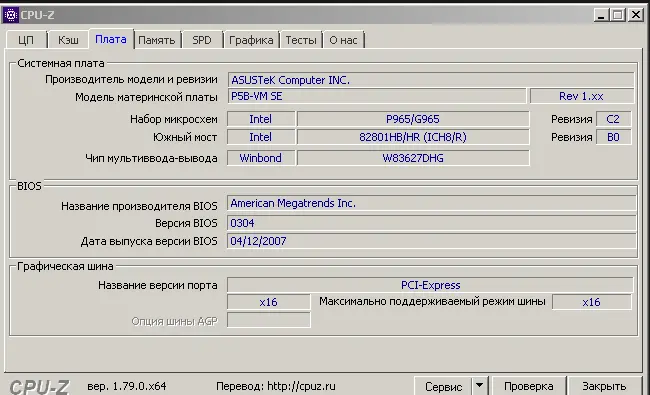Click max supported bus mode x16 value
Image resolution: width=650 pixels, height=395 pixels.
592,302
